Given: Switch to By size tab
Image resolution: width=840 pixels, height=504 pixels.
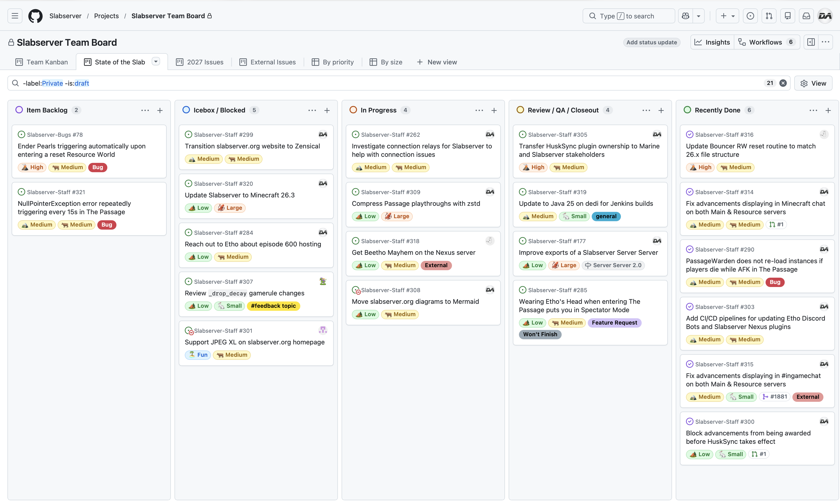Looking at the screenshot, I should (x=386, y=62).
